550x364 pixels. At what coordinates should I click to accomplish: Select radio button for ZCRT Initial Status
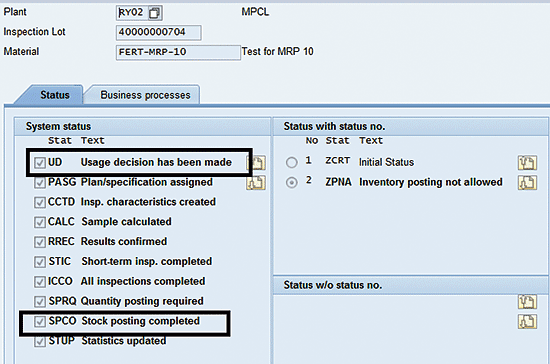[291, 162]
